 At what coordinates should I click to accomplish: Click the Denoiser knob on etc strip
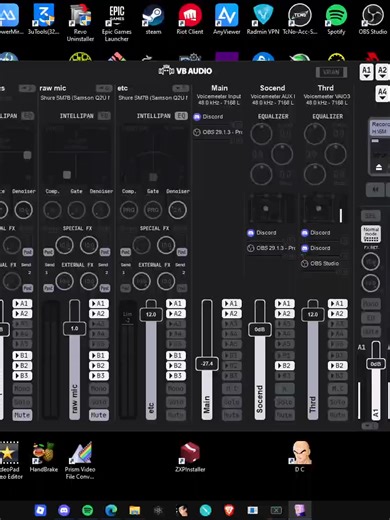point(178,210)
